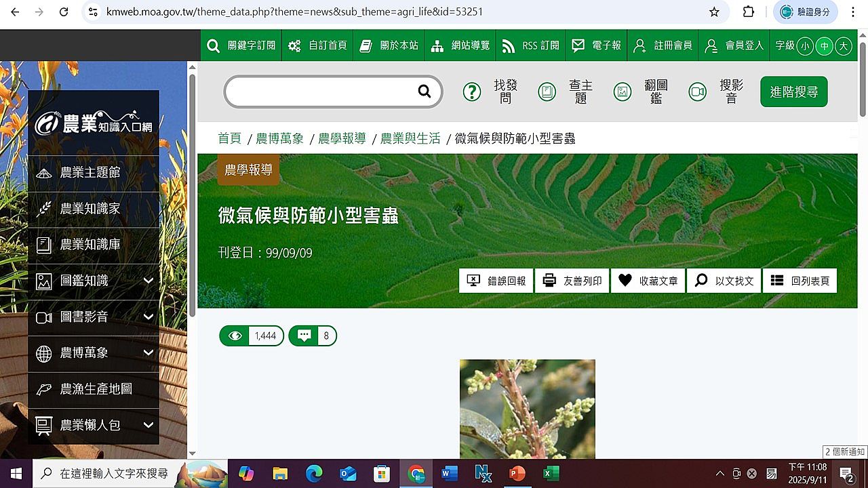Viewport: 868px width, 488px height.
Task: Click the 搜影音 video search icon
Action: tap(697, 91)
